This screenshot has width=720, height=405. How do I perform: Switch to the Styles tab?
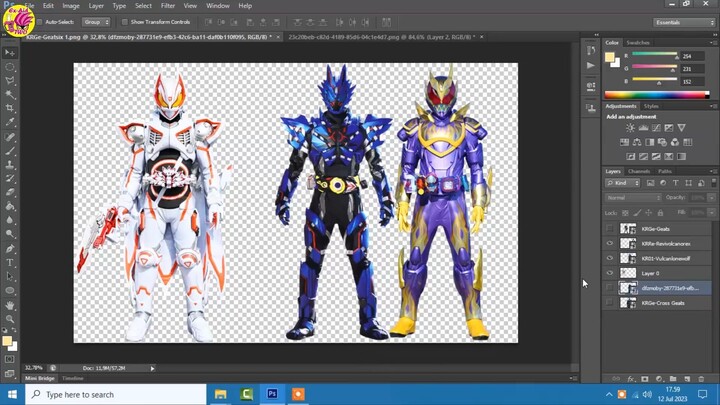tap(651, 106)
